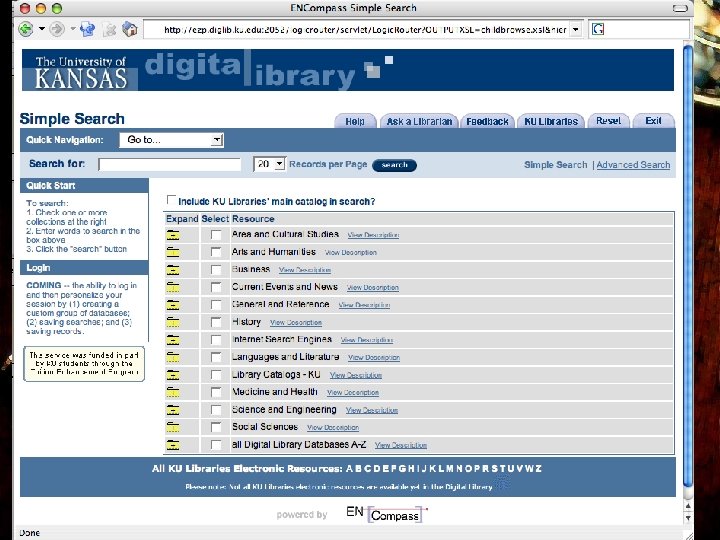
Task: Click the browser Forward arrow button
Action: 56,29
